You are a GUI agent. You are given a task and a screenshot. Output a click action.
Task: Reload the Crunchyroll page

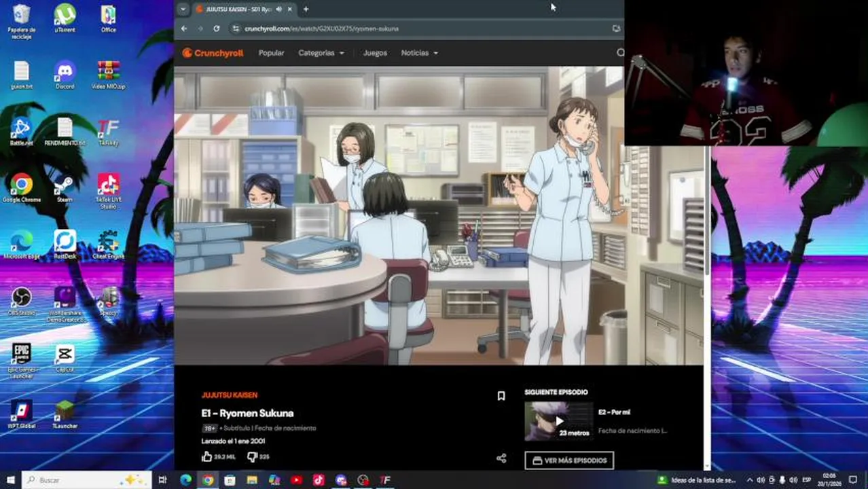217,29
